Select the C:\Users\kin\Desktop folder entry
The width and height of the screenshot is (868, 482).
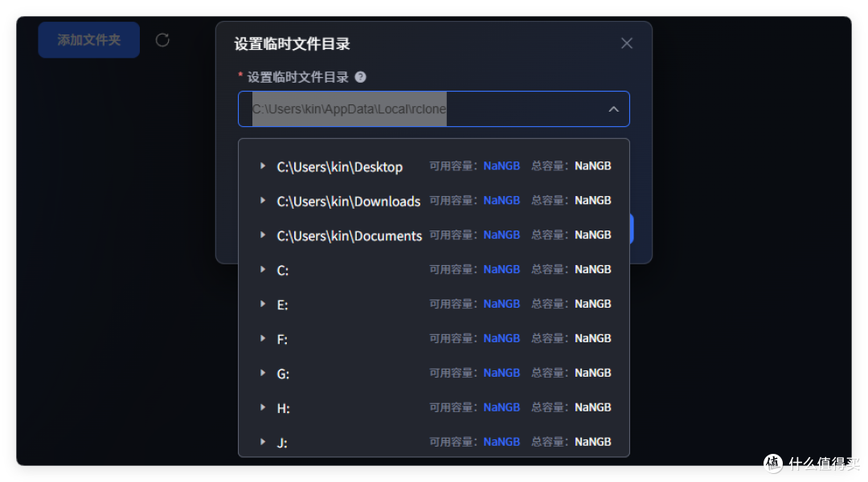coord(339,166)
